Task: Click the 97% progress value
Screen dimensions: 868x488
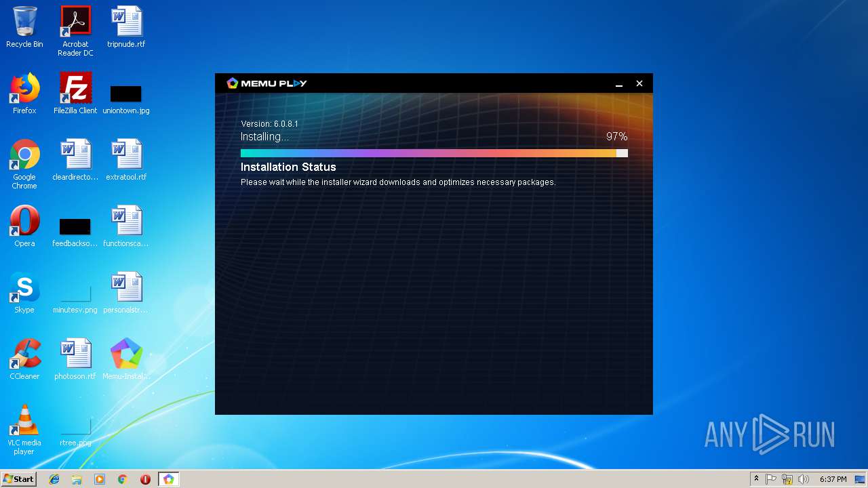Action: point(616,137)
